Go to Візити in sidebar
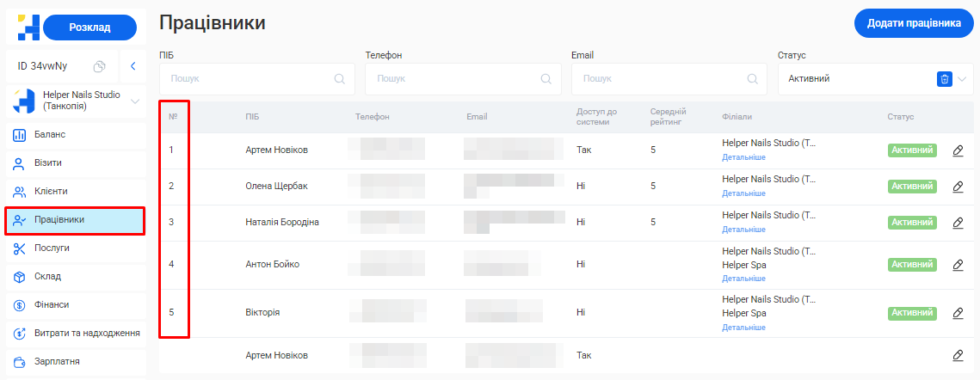980x380 pixels. pyautogui.click(x=48, y=163)
